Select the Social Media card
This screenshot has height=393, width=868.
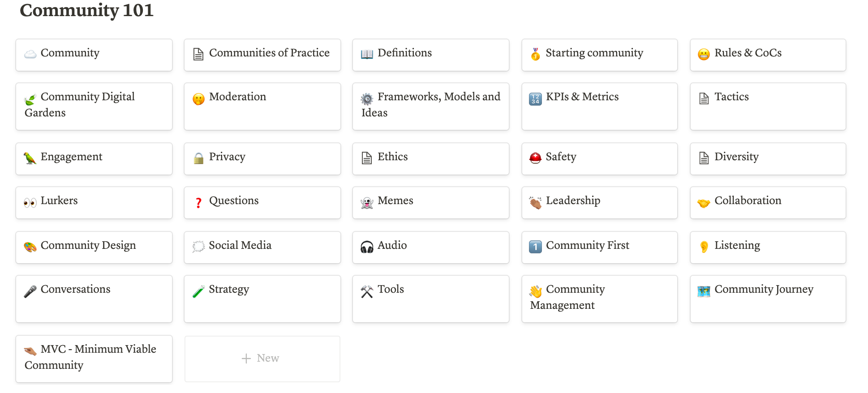pyautogui.click(x=262, y=247)
